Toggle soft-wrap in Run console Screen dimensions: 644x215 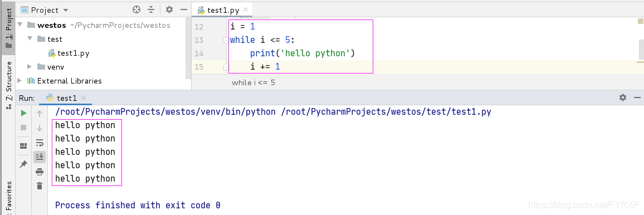pyautogui.click(x=40, y=143)
